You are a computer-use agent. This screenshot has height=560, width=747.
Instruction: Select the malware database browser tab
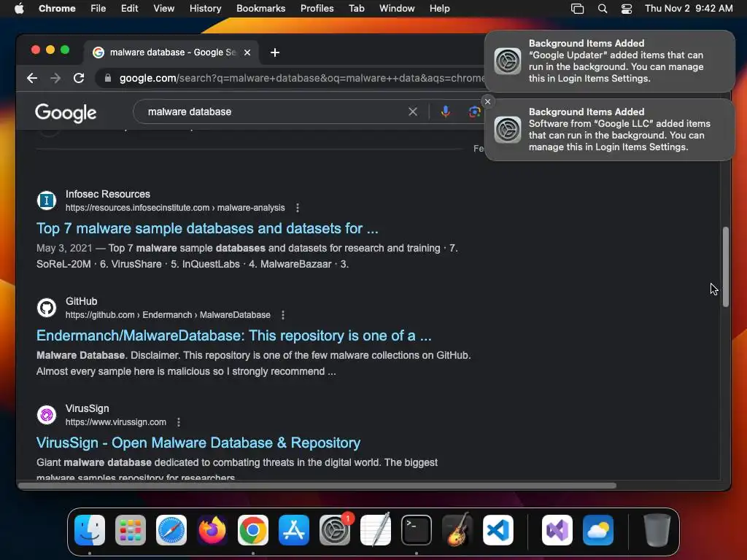point(171,52)
